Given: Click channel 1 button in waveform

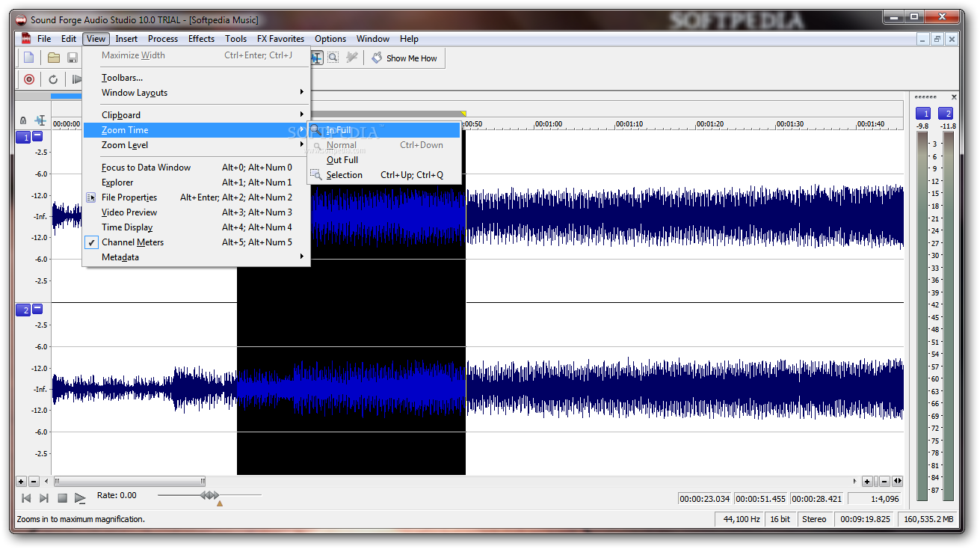Looking at the screenshot, I should 23,138.
